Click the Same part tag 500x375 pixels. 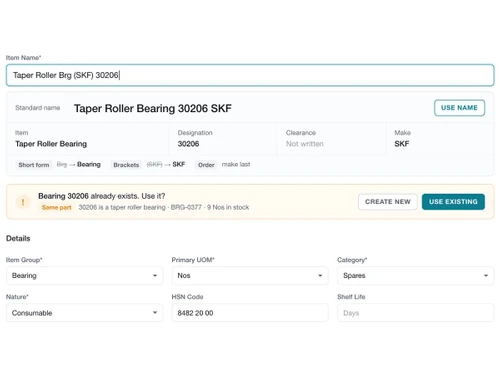pyautogui.click(x=56, y=207)
